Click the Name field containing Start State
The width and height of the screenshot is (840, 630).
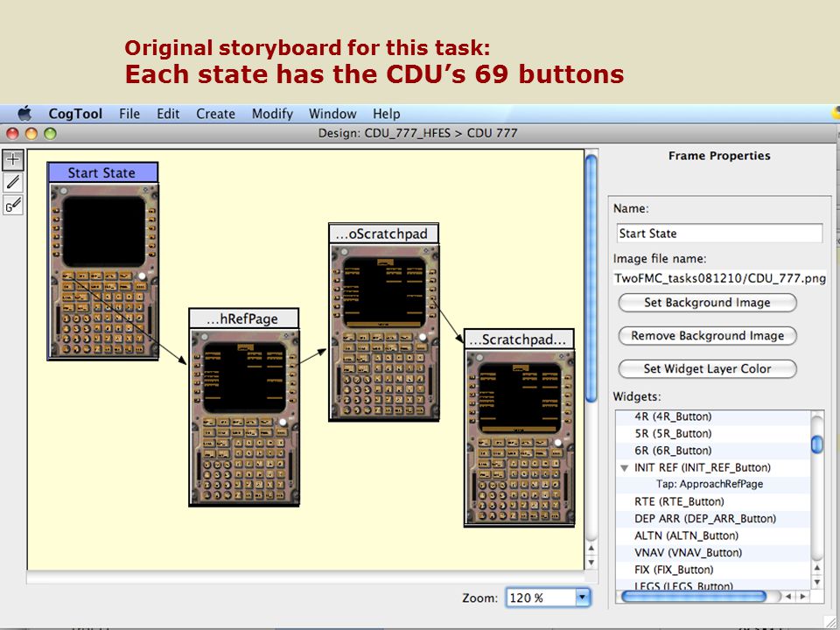(x=719, y=234)
